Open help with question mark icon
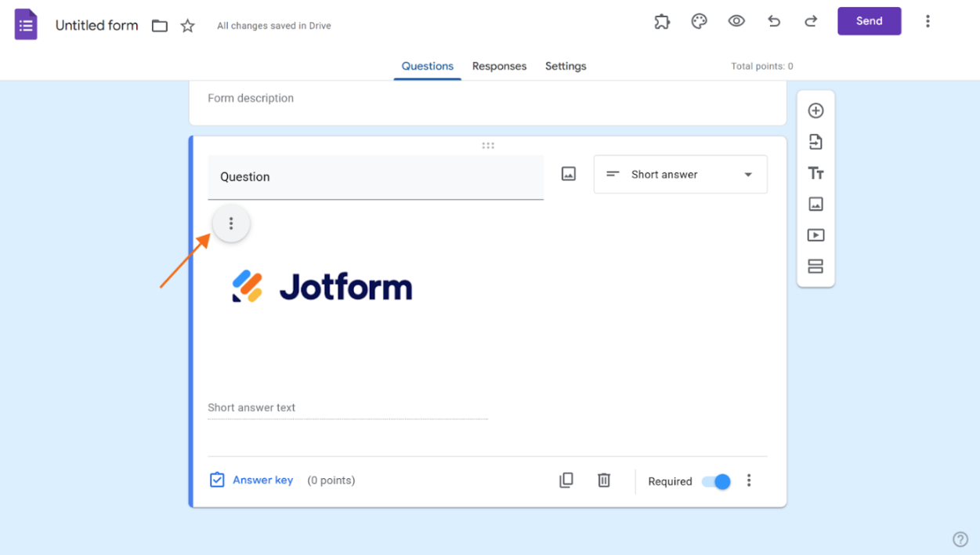 pyautogui.click(x=960, y=539)
